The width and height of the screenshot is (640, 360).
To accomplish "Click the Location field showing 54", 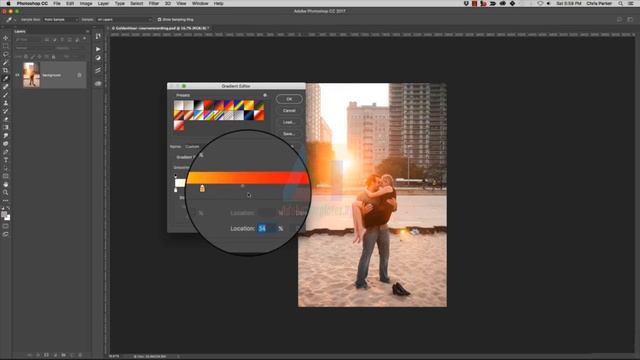I will coord(266,229).
